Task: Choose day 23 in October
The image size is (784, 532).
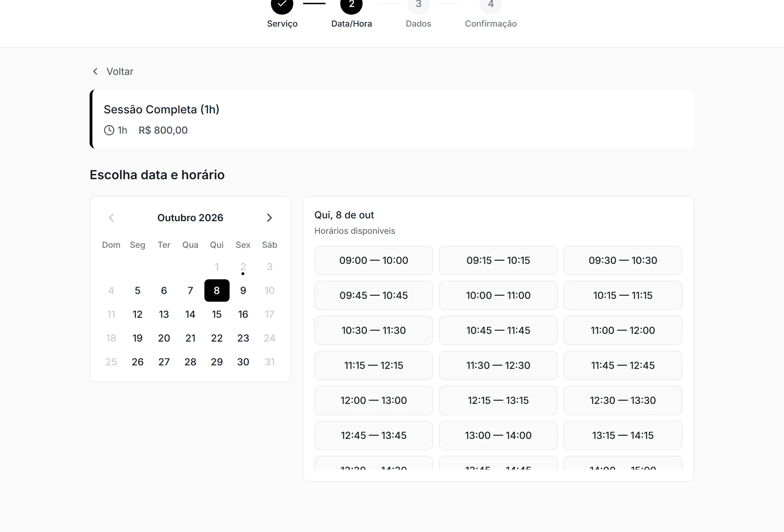Action: pyautogui.click(x=243, y=338)
